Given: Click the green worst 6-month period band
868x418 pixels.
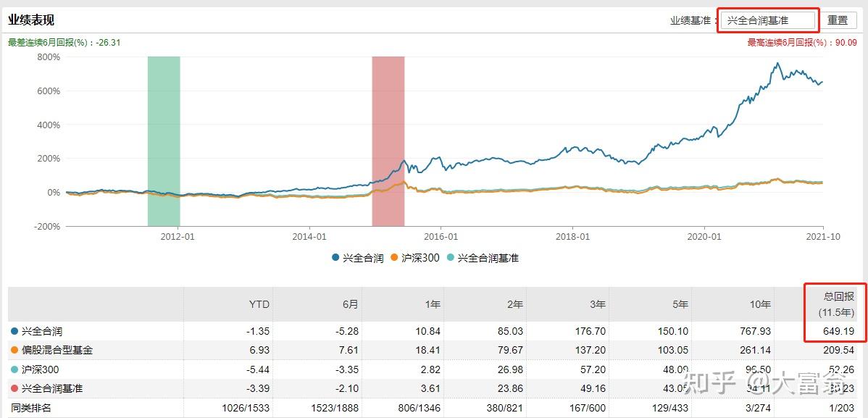Looking at the screenshot, I should pyautogui.click(x=164, y=141).
